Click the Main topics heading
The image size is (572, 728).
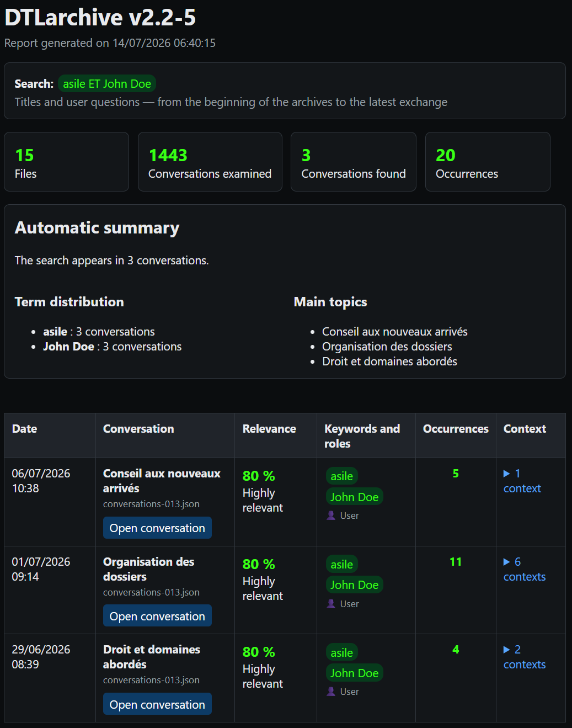coord(330,302)
